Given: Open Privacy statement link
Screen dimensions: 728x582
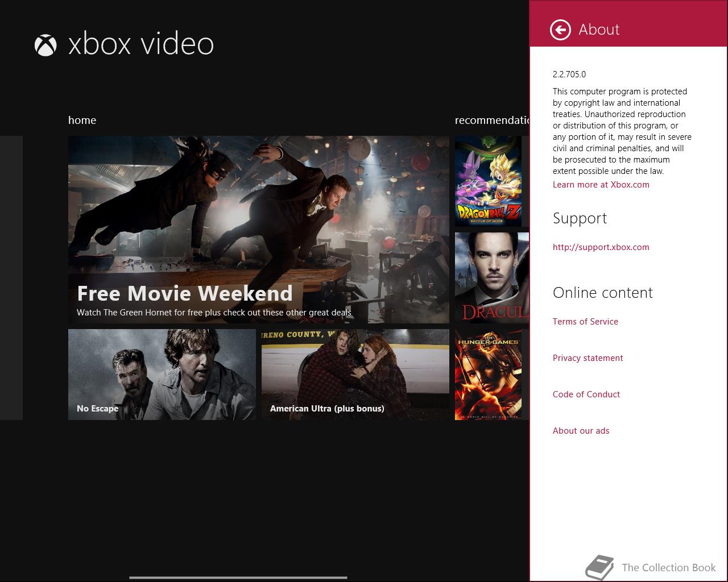Looking at the screenshot, I should (588, 358).
